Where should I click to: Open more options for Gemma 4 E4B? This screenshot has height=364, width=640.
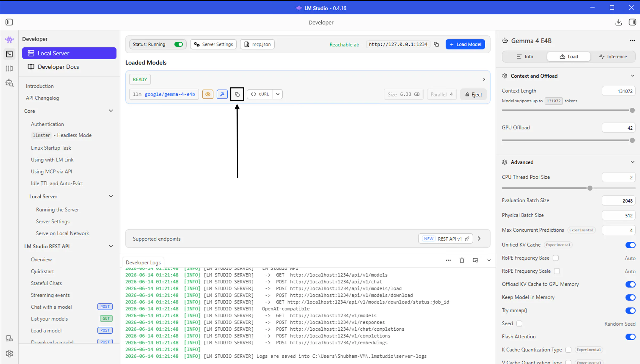click(x=632, y=41)
